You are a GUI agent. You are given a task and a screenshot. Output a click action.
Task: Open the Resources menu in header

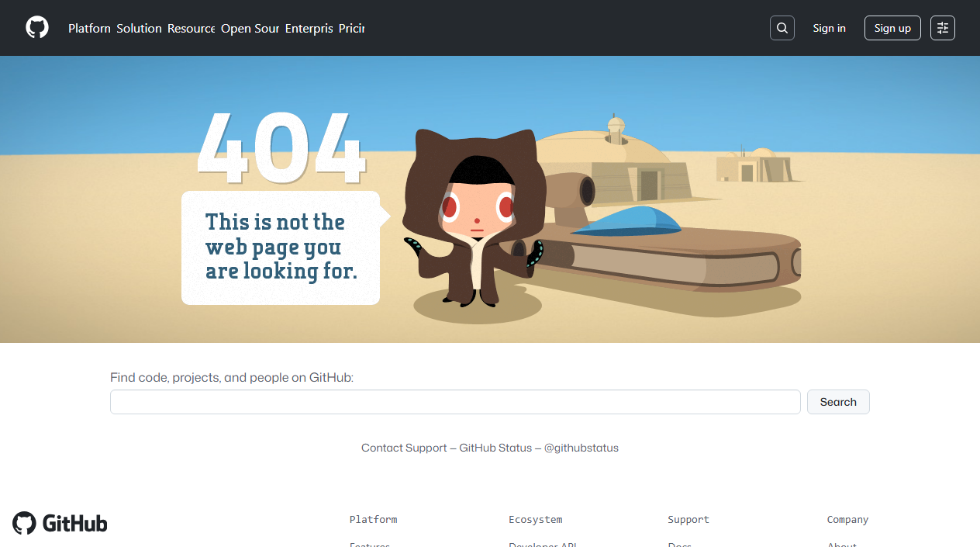(x=192, y=28)
